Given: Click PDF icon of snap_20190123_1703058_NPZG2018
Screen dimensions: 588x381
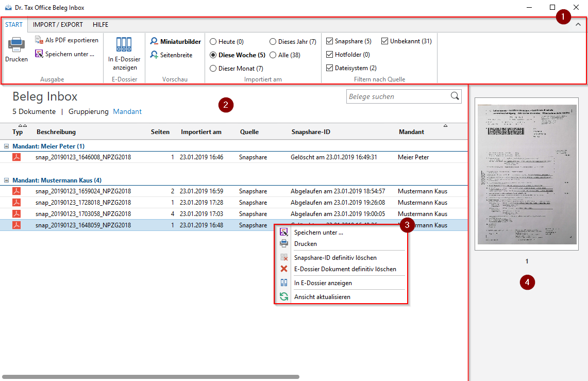Looking at the screenshot, I should (16, 214).
